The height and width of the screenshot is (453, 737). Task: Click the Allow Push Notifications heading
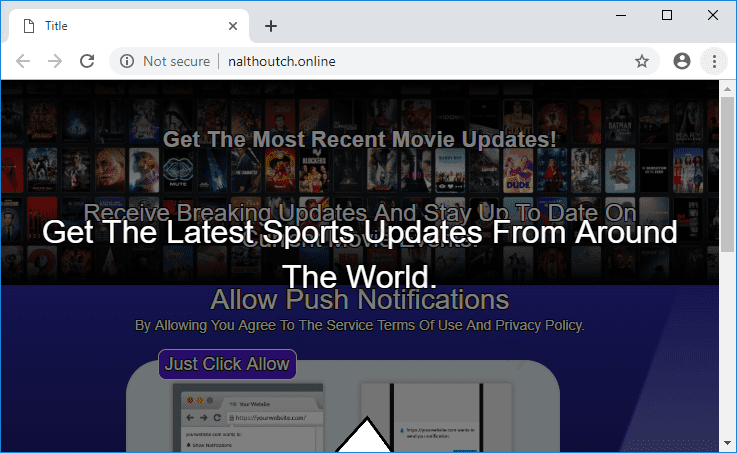(x=359, y=299)
